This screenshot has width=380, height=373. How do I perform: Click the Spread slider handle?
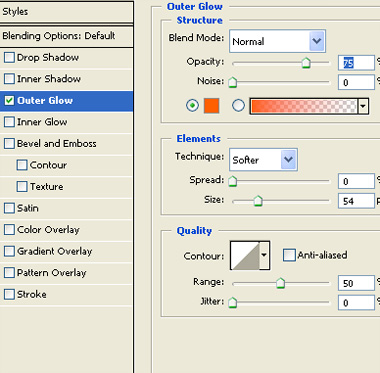(233, 181)
